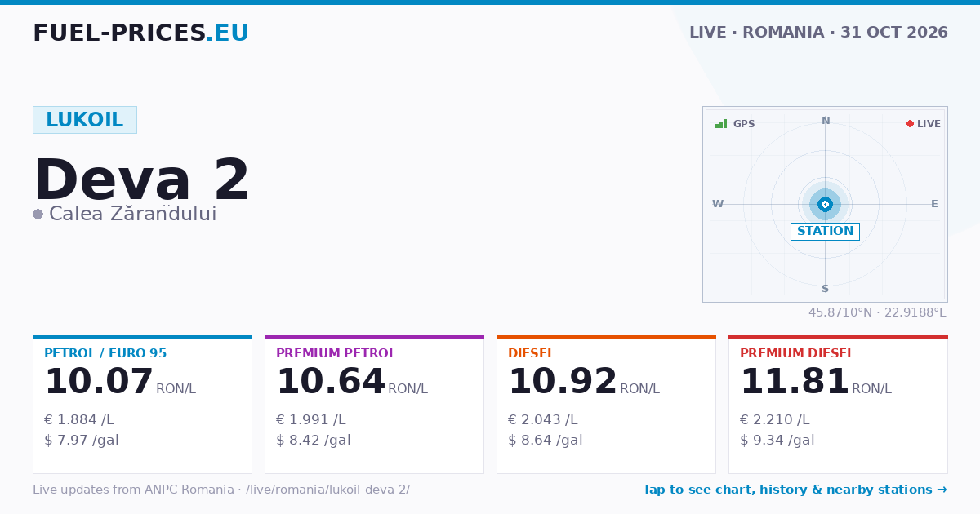
Task: Click the N compass label on map
Action: pyautogui.click(x=826, y=121)
